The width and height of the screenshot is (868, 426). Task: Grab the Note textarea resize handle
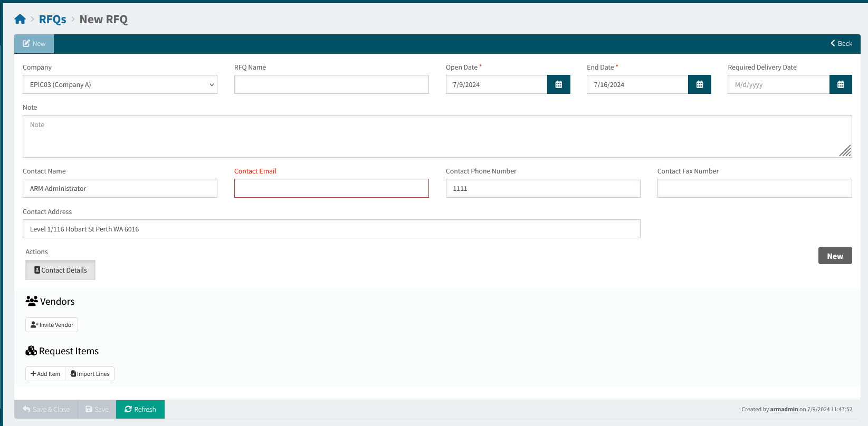(845, 151)
